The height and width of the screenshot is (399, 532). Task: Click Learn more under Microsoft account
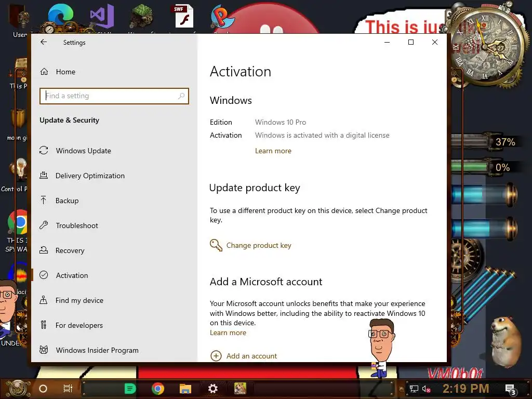click(x=228, y=333)
